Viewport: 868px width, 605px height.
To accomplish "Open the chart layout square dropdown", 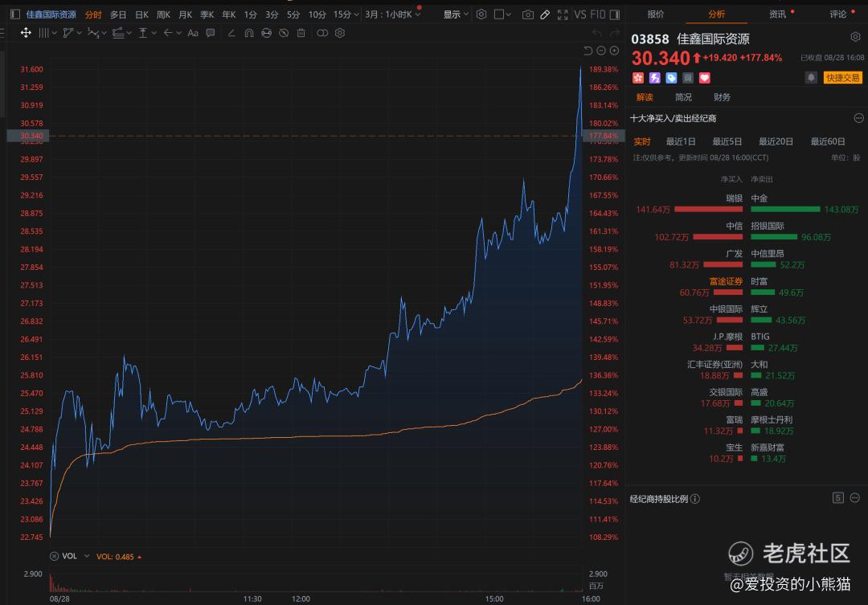I will (502, 14).
